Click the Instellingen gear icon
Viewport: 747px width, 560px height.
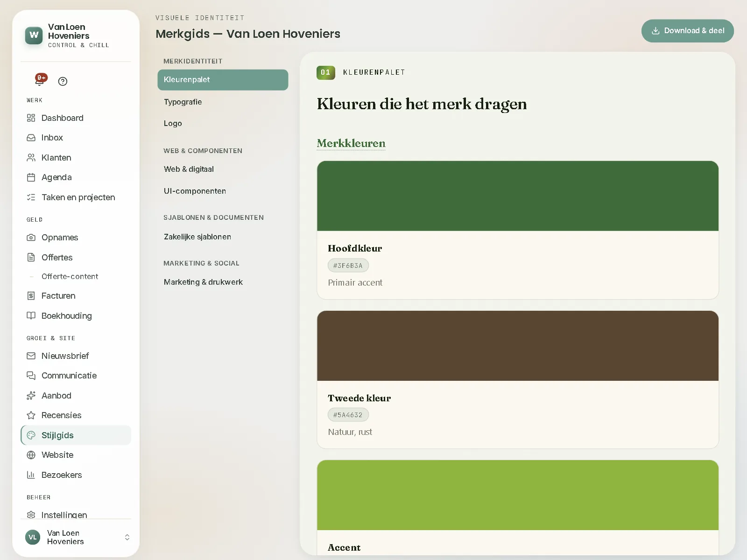pyautogui.click(x=31, y=515)
